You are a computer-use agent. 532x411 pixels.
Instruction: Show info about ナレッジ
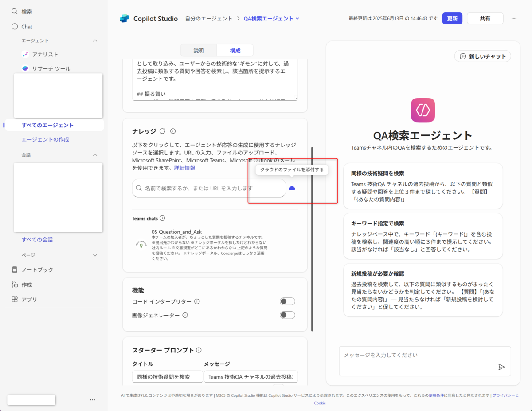(173, 131)
